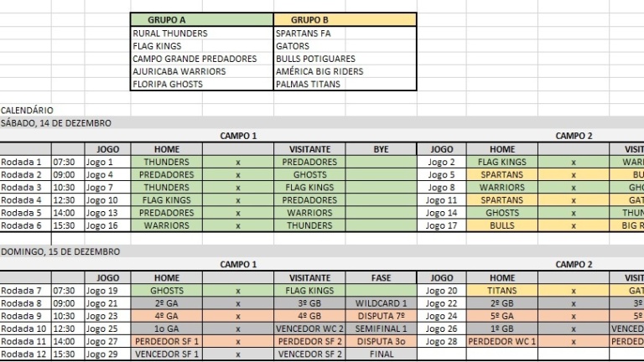The width and height of the screenshot is (644, 362).
Task: Select the SEMIFINAL 1 cell
Action: pos(382,328)
